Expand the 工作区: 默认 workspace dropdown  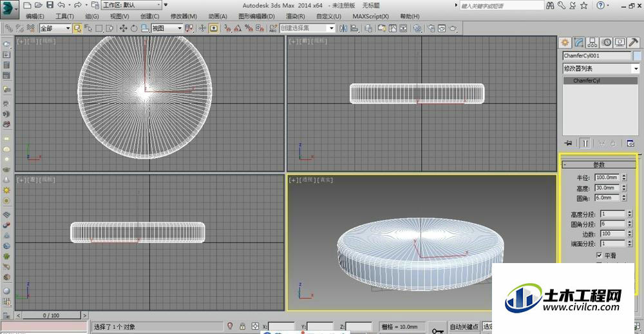tap(131, 5)
